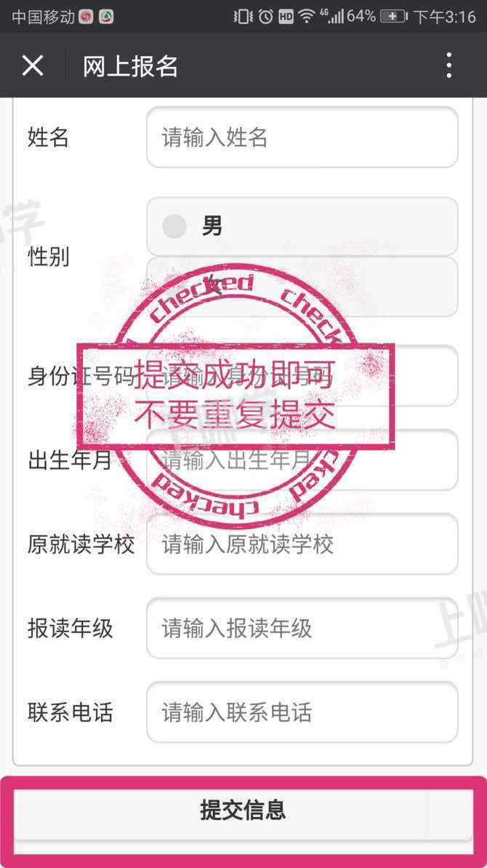Select the 女 gender radio option

(x=302, y=286)
